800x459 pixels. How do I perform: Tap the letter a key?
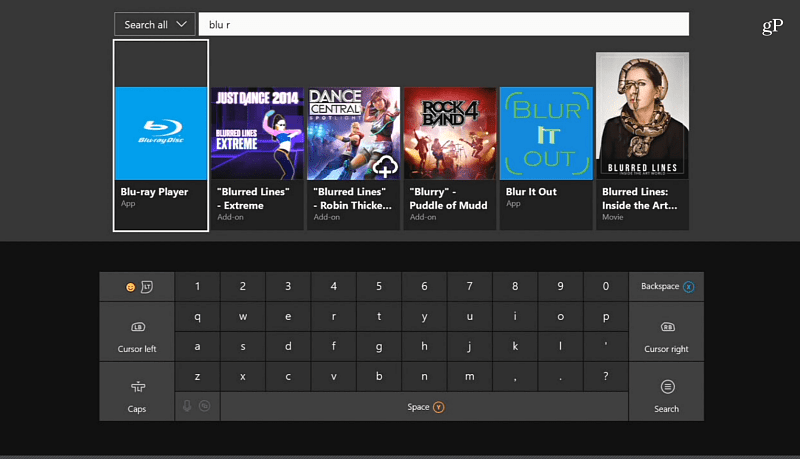click(197, 347)
